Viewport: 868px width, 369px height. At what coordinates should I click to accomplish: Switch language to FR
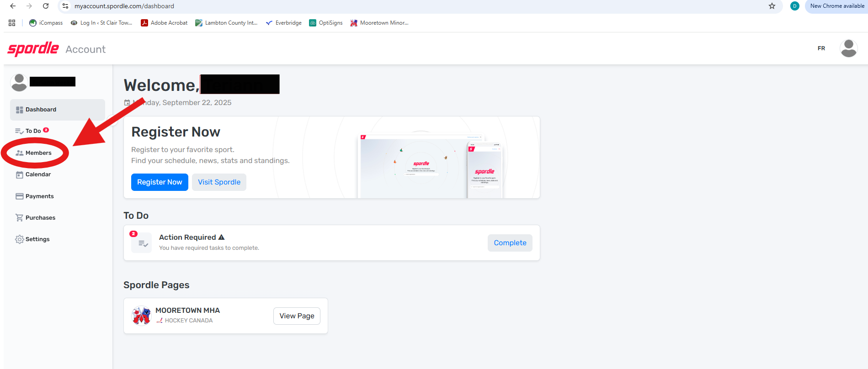(x=821, y=48)
